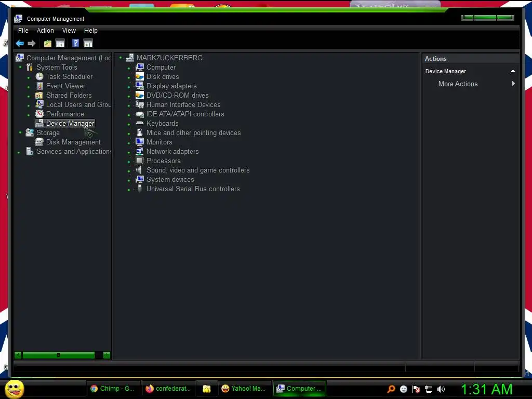532x399 pixels.
Task: Collapse the Storage tree node
Action: pos(20,132)
